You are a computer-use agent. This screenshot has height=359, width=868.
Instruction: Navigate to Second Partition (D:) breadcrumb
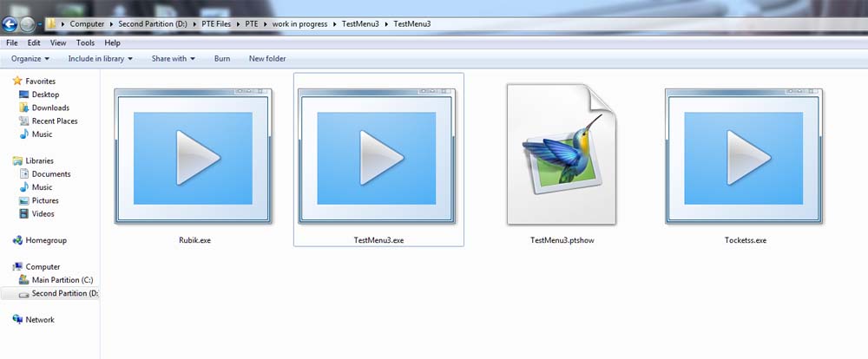153,23
